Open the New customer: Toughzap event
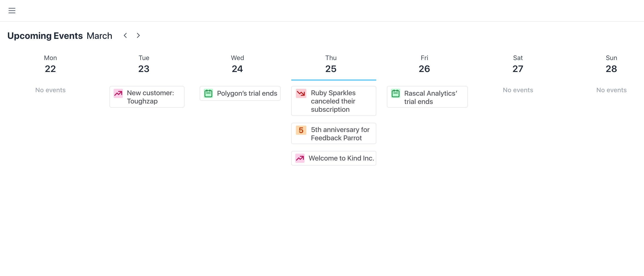The height and width of the screenshot is (276, 644). click(150, 97)
